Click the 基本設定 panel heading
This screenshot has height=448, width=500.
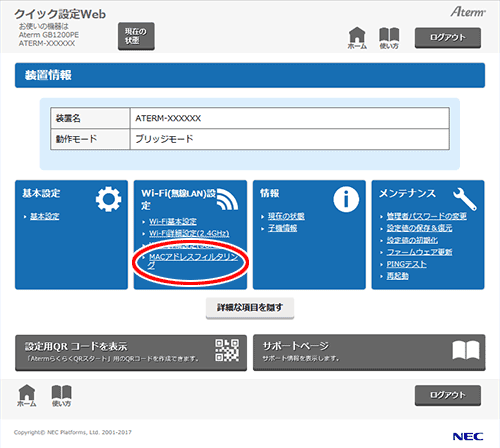pos(41,193)
